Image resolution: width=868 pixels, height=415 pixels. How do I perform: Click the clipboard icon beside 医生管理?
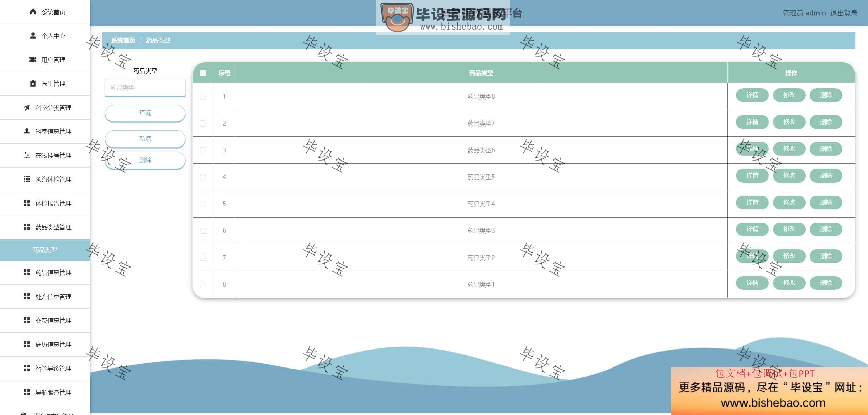click(x=33, y=83)
